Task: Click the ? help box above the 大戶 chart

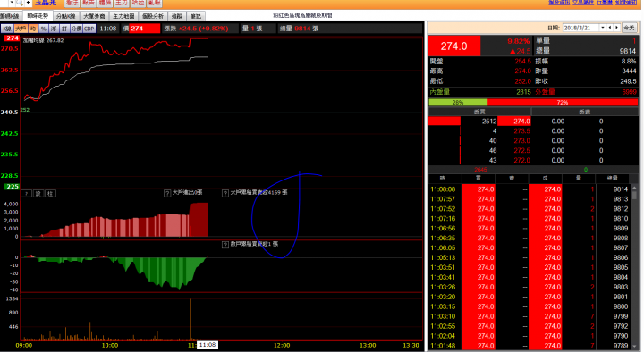Action: click(26, 194)
